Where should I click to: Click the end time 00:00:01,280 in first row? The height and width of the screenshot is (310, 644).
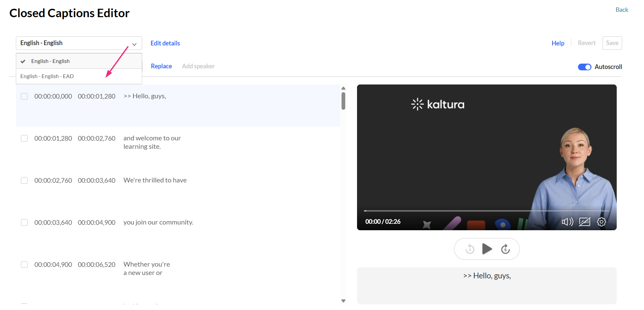97,96
